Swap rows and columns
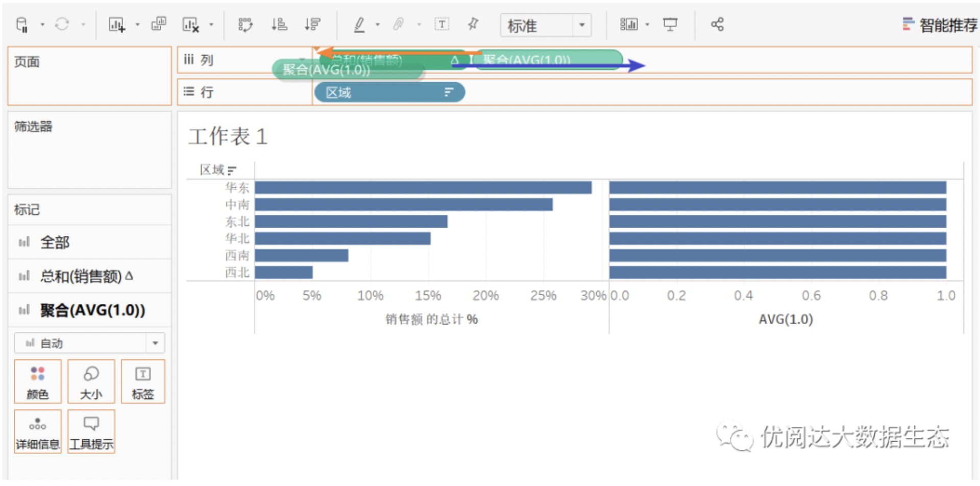The height and width of the screenshot is (486, 980). pos(246,25)
